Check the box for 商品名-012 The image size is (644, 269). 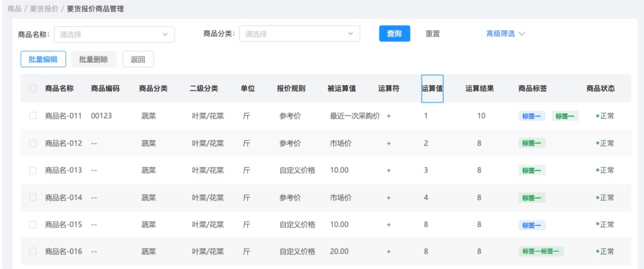33,143
